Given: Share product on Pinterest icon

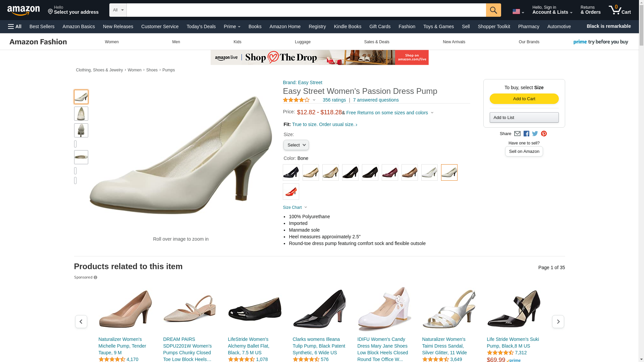Looking at the screenshot, I should pos(544,134).
